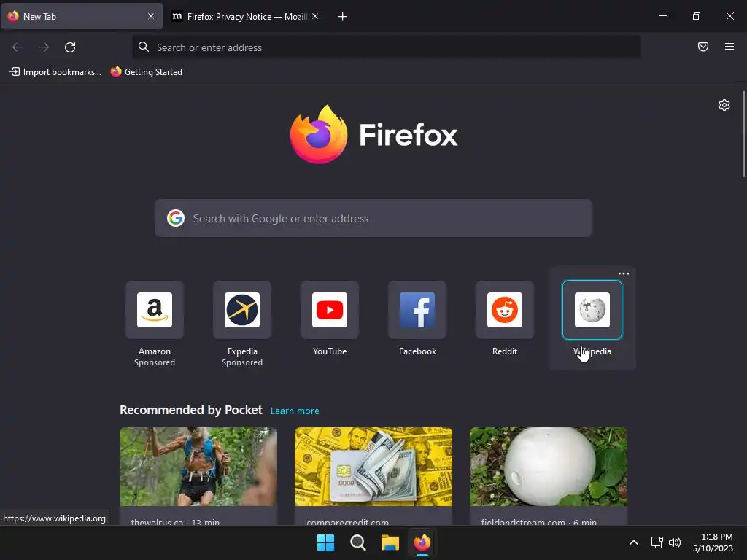Open the YouTube shortcut tile
This screenshot has width=747, height=560.
pyautogui.click(x=330, y=310)
